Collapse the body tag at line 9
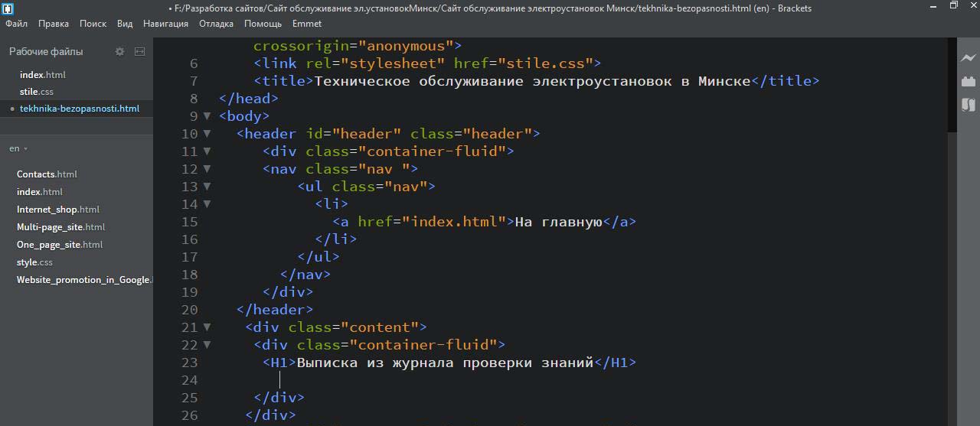980x426 pixels. click(207, 116)
